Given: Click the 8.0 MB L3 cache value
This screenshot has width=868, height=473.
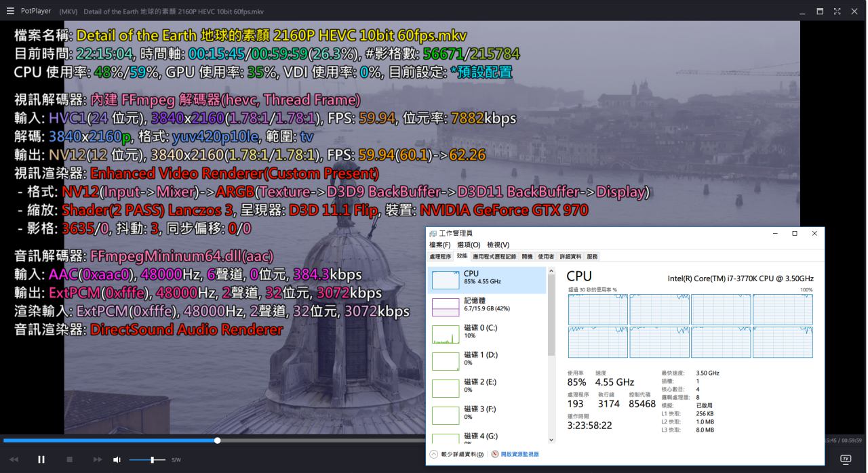Looking at the screenshot, I should point(705,430).
